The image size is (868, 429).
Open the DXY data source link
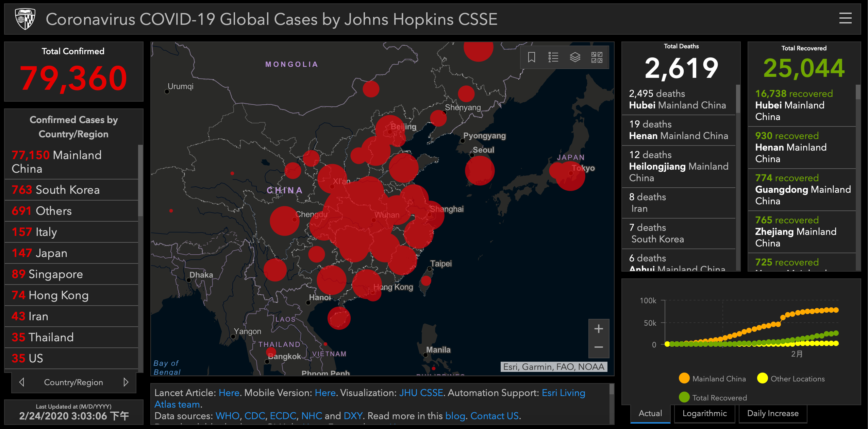pyautogui.click(x=353, y=416)
